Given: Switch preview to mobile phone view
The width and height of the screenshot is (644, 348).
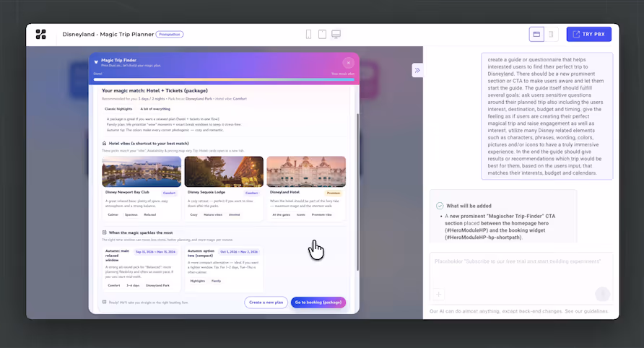Looking at the screenshot, I should tap(308, 34).
